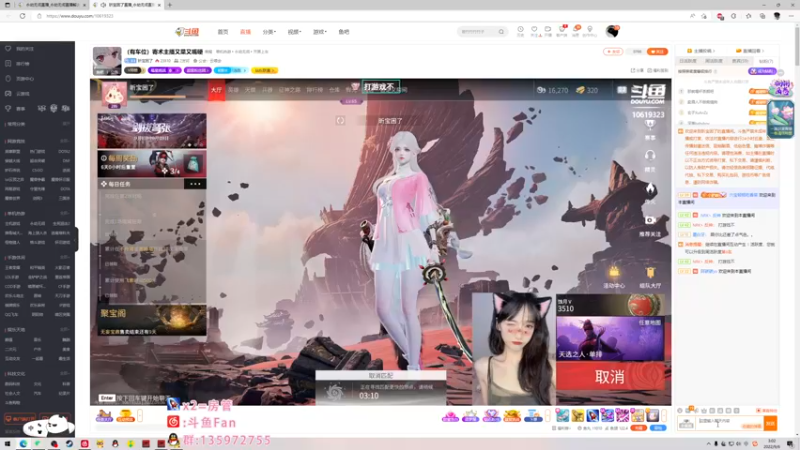Select the 英雄 tab in game
This screenshot has width=800, height=450.
pos(233,90)
